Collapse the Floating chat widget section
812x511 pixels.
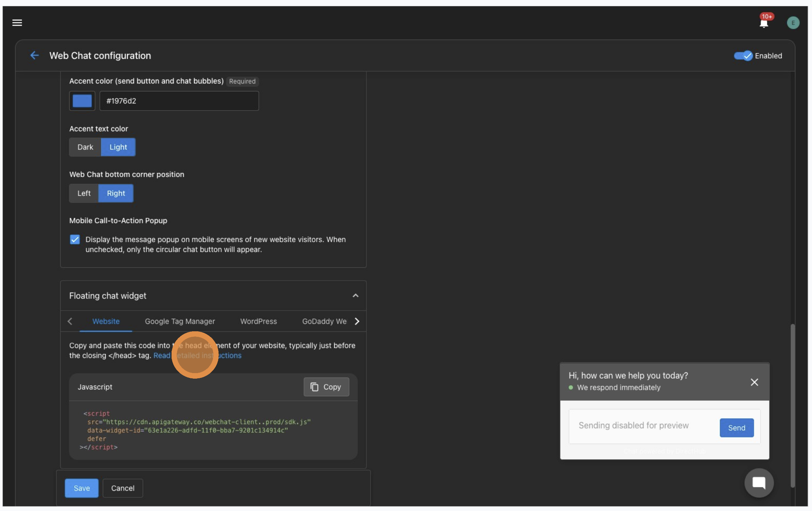(x=355, y=296)
